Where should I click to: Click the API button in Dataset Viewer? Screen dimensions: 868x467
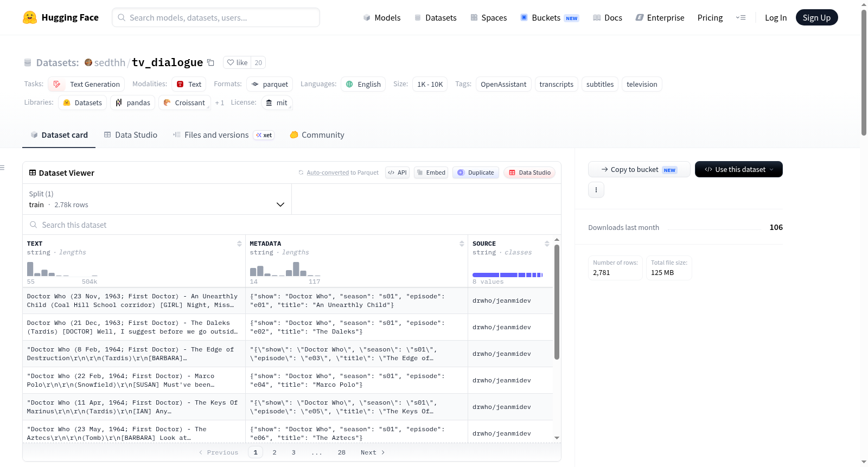click(x=398, y=172)
